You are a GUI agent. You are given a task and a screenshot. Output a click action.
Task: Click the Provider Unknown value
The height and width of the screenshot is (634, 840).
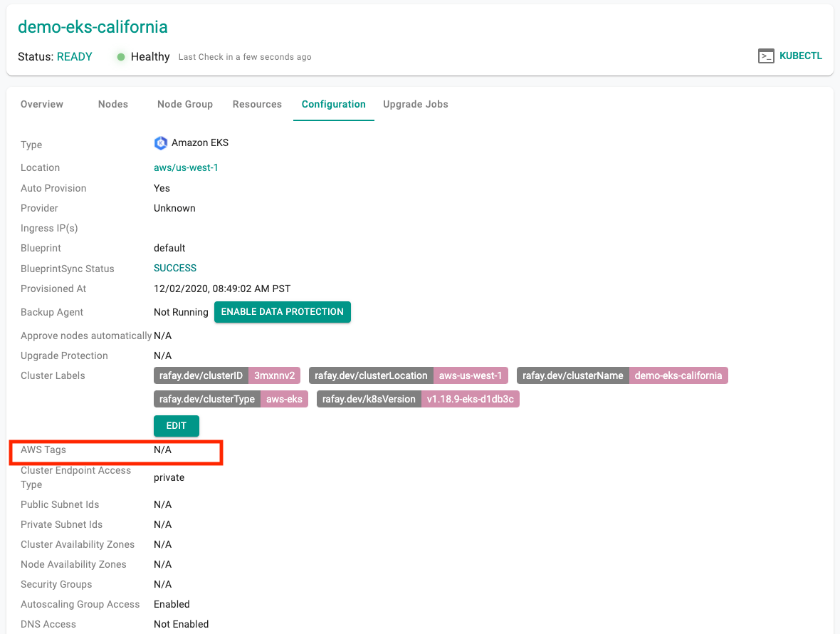174,209
